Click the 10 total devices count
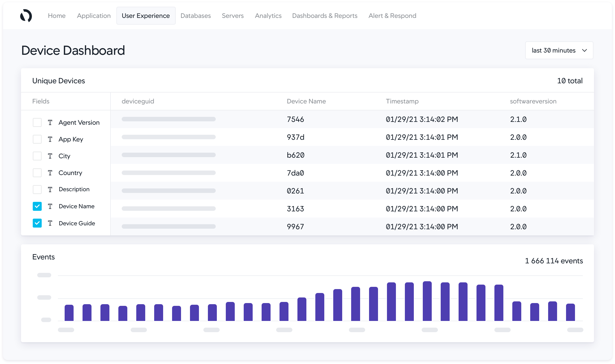Screen dimensions: 615x364 (x=570, y=81)
